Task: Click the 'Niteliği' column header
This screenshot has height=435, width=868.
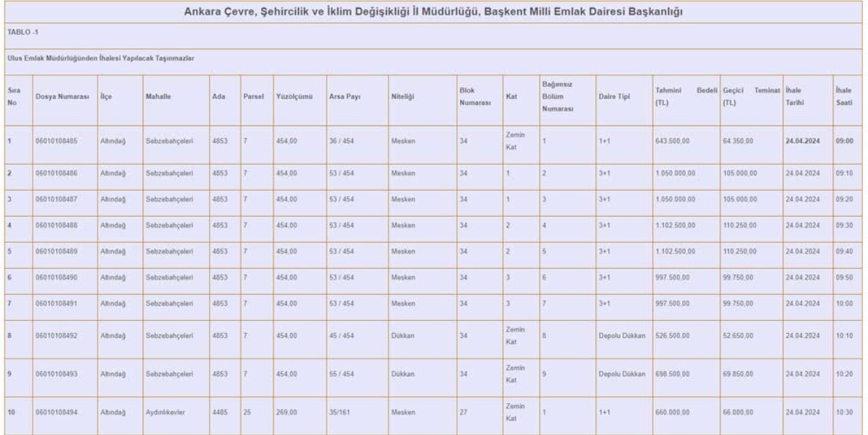Action: 401,95
